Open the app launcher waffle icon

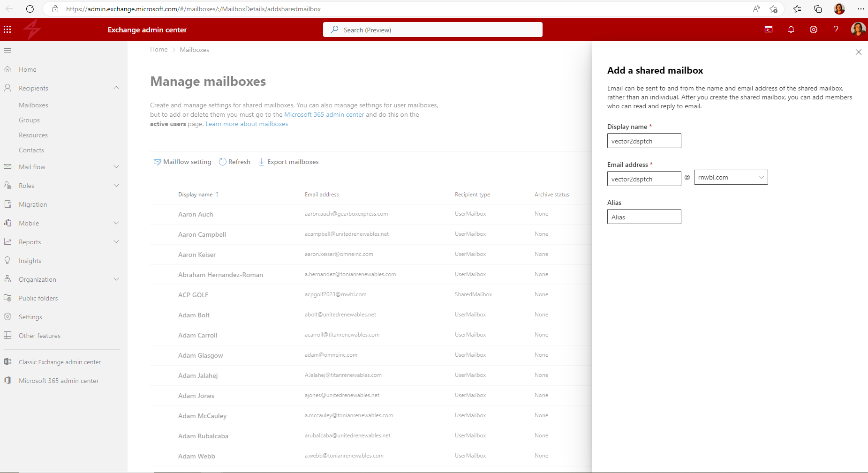(x=7, y=29)
